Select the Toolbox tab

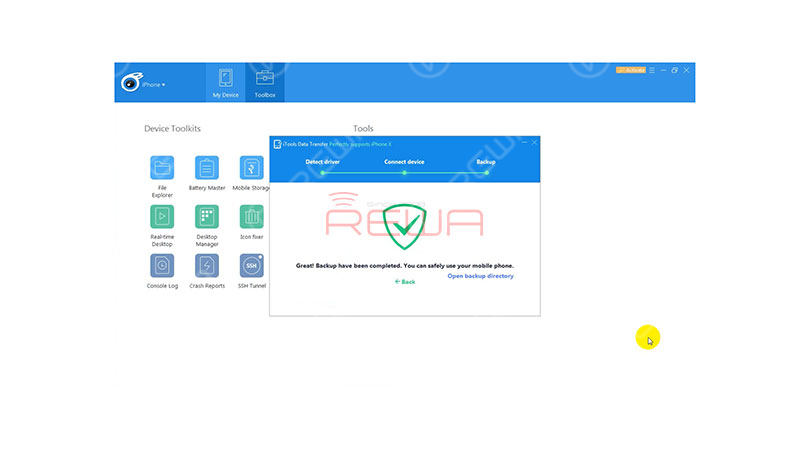(x=265, y=82)
